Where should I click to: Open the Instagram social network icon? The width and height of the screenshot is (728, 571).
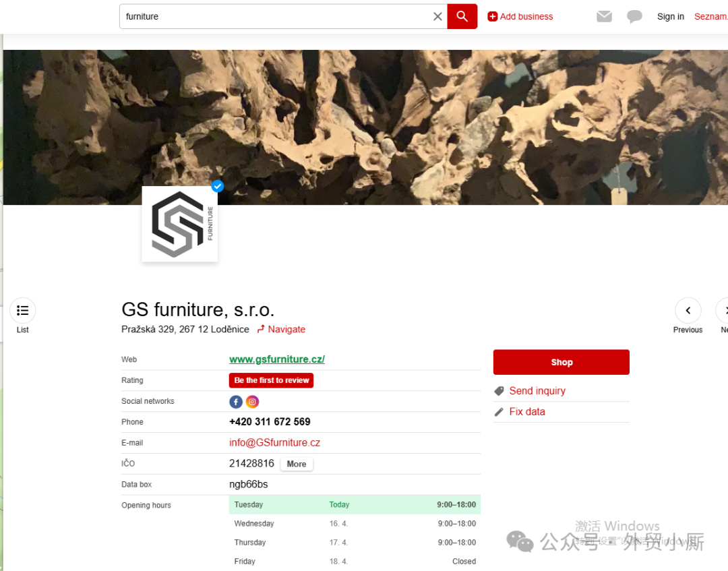(252, 402)
